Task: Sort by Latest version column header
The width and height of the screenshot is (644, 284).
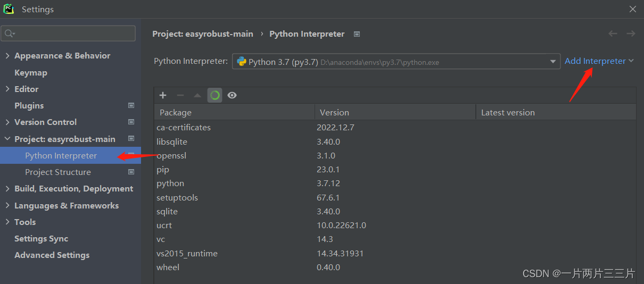Action: point(556,112)
